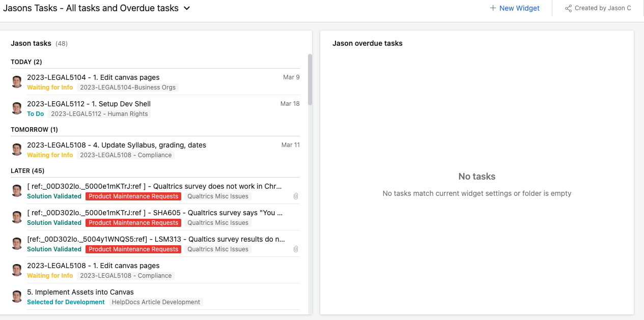Open Compliance folder tag on Update Syllabus task
The width and height of the screenshot is (644, 320).
tap(126, 155)
